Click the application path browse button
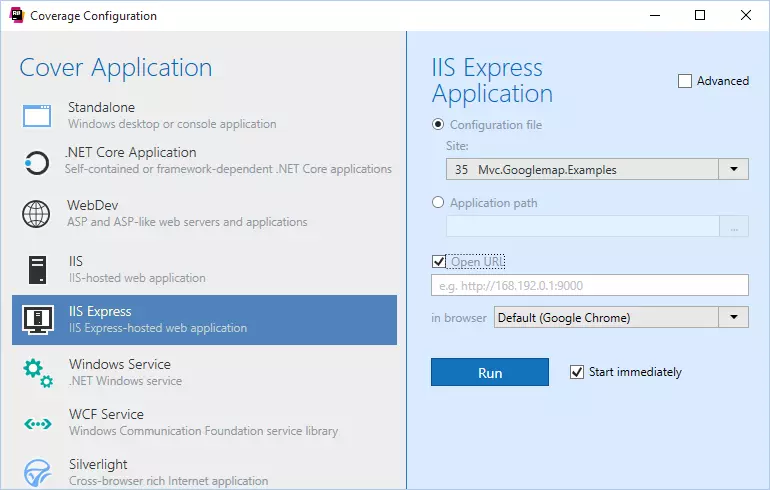This screenshot has height=490, width=770. click(735, 227)
